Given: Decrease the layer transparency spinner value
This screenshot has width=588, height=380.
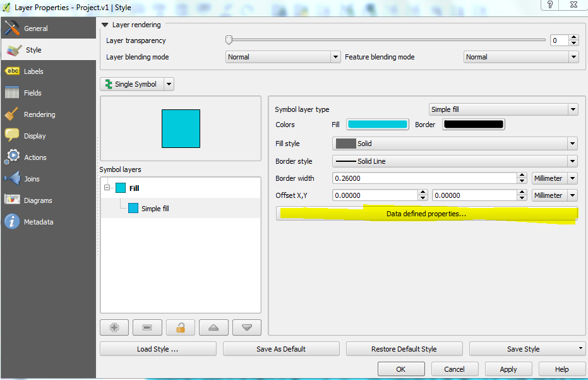Looking at the screenshot, I should click(573, 43).
